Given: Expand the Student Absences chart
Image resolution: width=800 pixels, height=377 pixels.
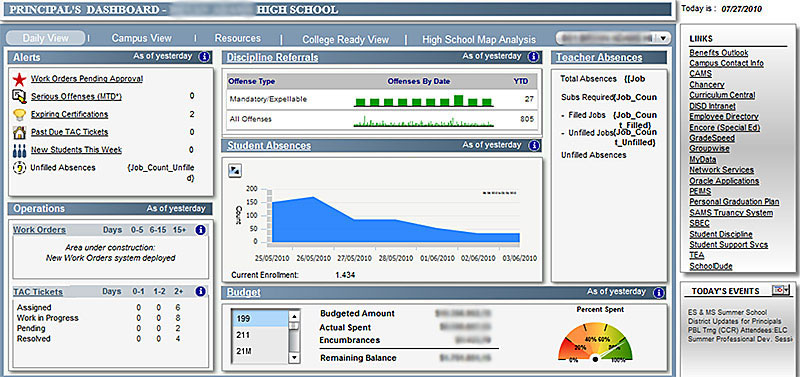Looking at the screenshot, I should (x=235, y=171).
